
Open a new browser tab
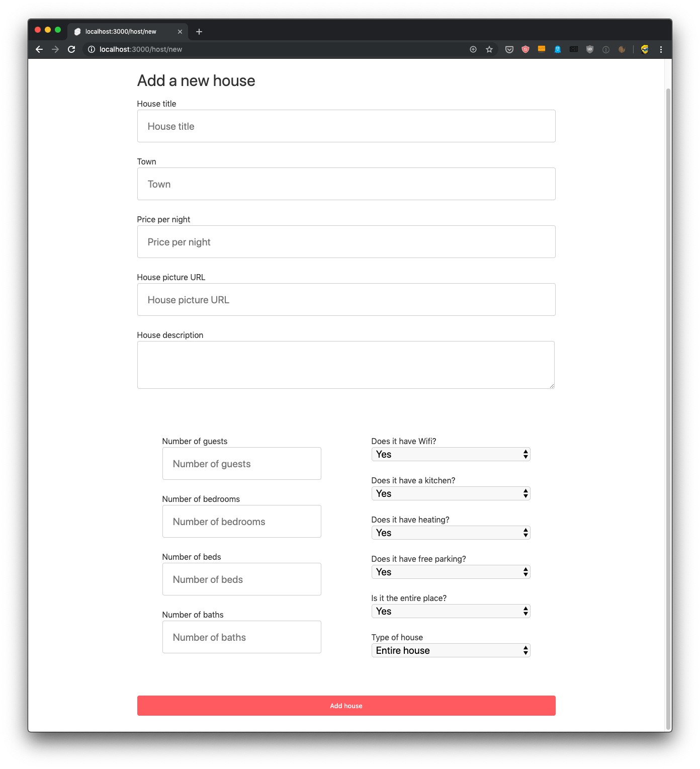coord(199,32)
